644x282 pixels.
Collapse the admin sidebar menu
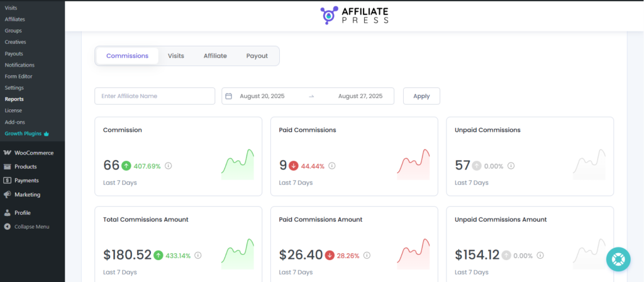pyautogui.click(x=31, y=226)
